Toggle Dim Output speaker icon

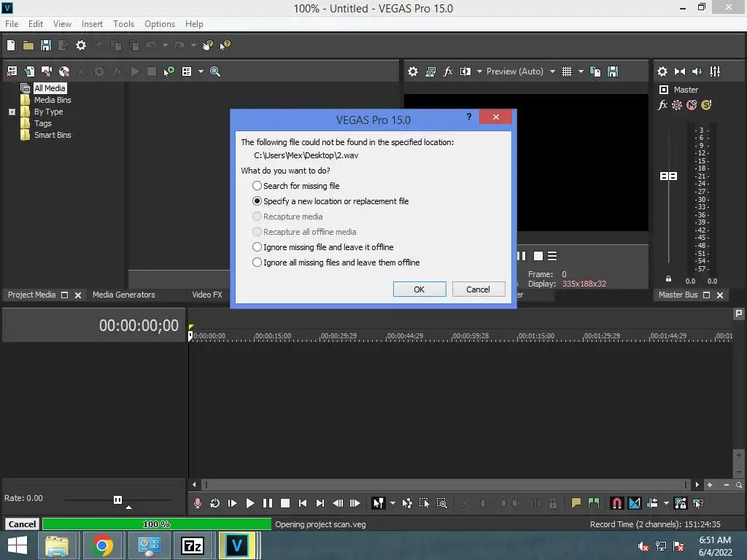pyautogui.click(x=697, y=71)
